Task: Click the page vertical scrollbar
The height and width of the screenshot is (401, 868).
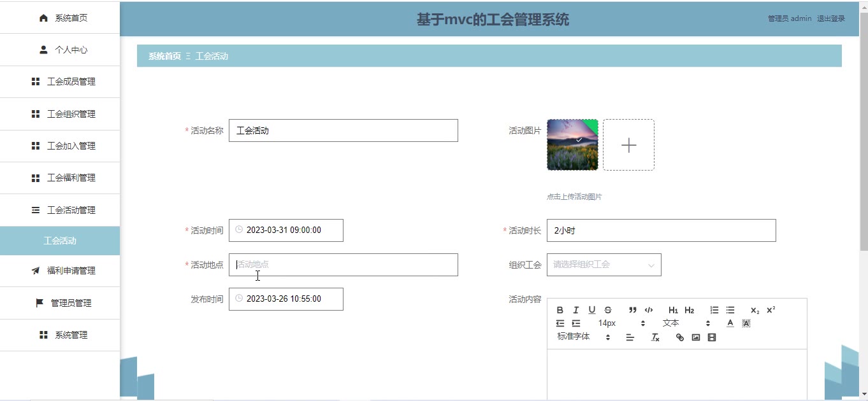Action: [864, 131]
